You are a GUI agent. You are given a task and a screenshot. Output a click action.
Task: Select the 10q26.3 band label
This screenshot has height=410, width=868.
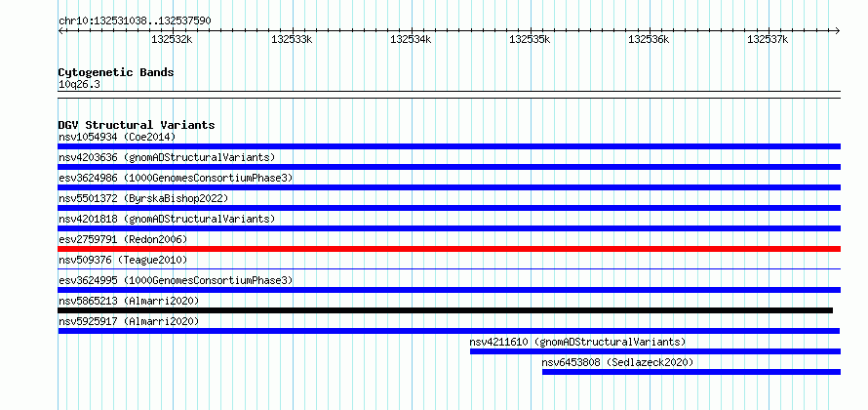(x=79, y=85)
